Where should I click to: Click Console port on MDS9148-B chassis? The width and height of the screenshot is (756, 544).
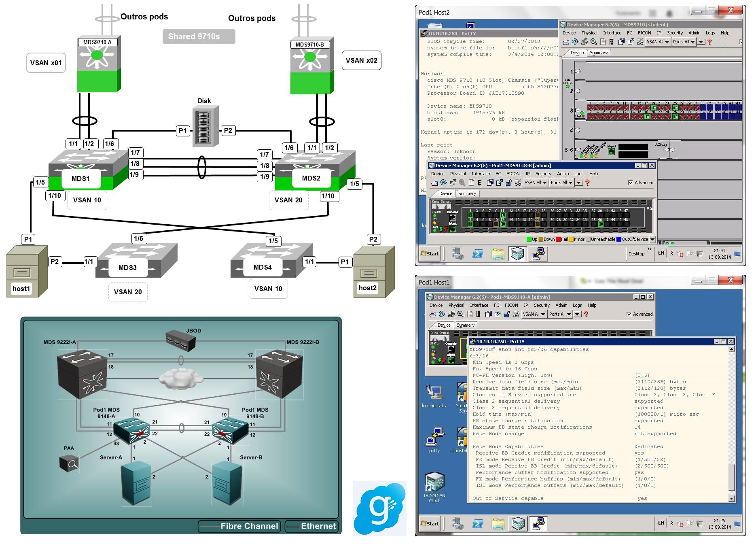click(x=453, y=218)
